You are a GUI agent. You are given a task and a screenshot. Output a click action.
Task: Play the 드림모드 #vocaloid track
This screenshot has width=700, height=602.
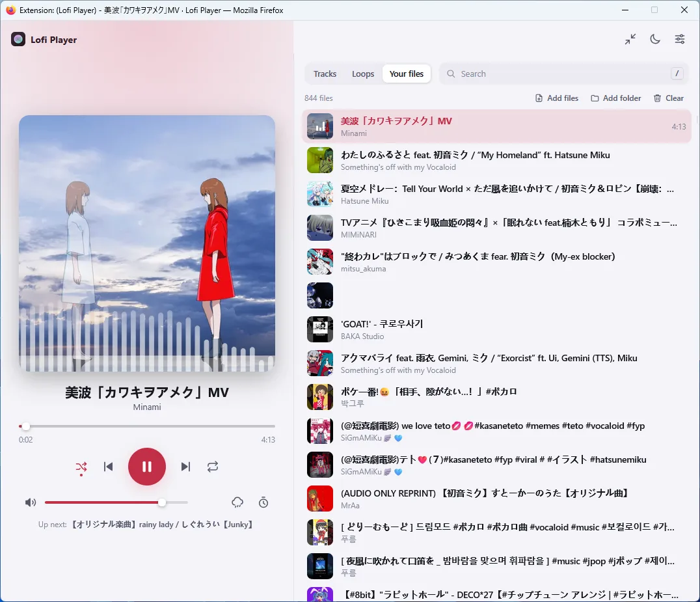496,533
